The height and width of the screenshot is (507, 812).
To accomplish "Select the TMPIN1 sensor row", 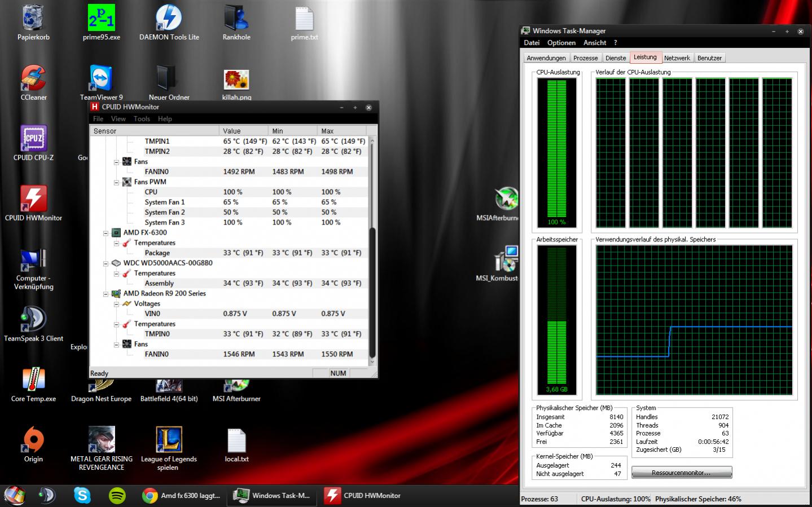I will click(x=230, y=142).
